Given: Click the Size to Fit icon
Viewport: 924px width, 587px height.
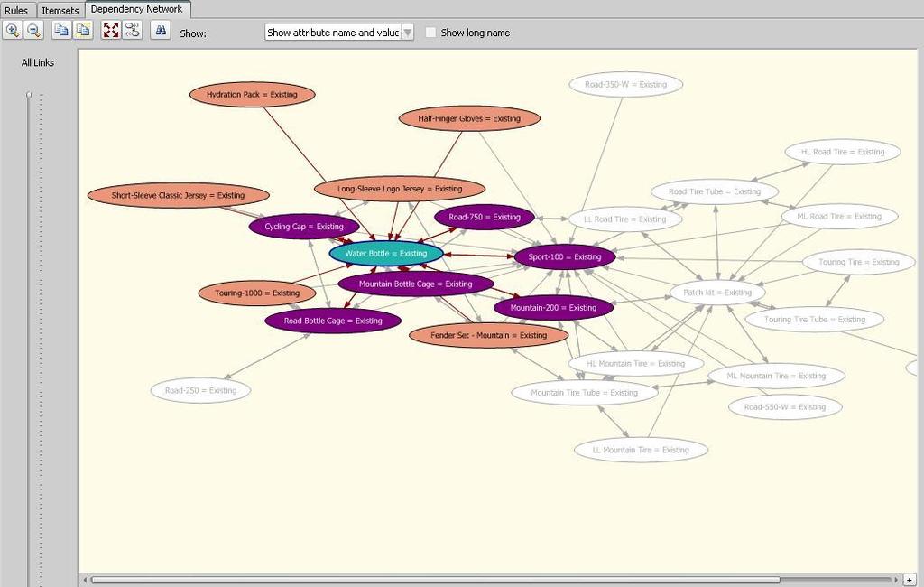Looking at the screenshot, I should (111, 30).
